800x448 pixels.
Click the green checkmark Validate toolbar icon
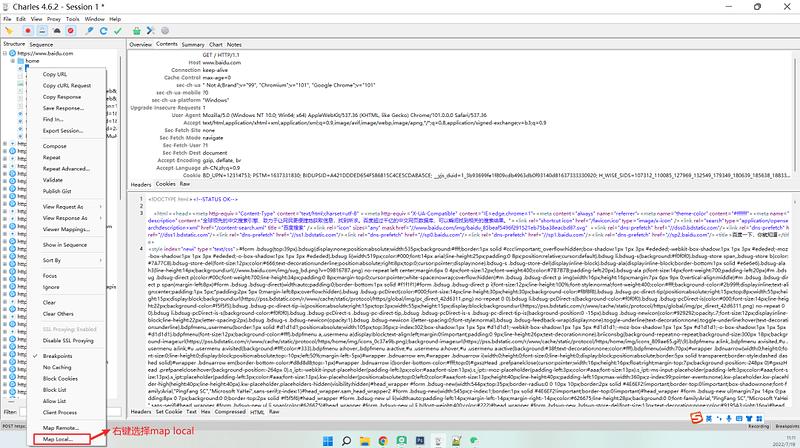[x=118, y=31]
